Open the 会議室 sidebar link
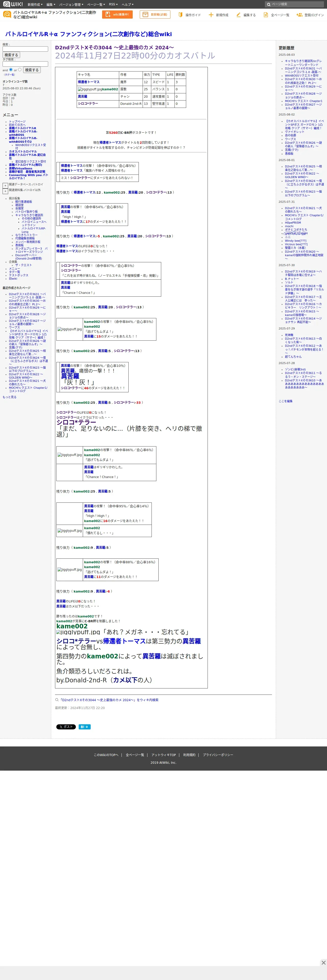Image resolution: width=327 pixels, height=980 pixels. (19, 208)
